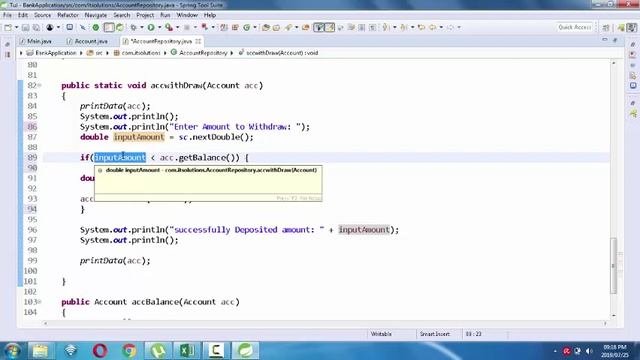Minimize the editor area
Viewport: 640px width, 360px height.
click(x=604, y=40)
